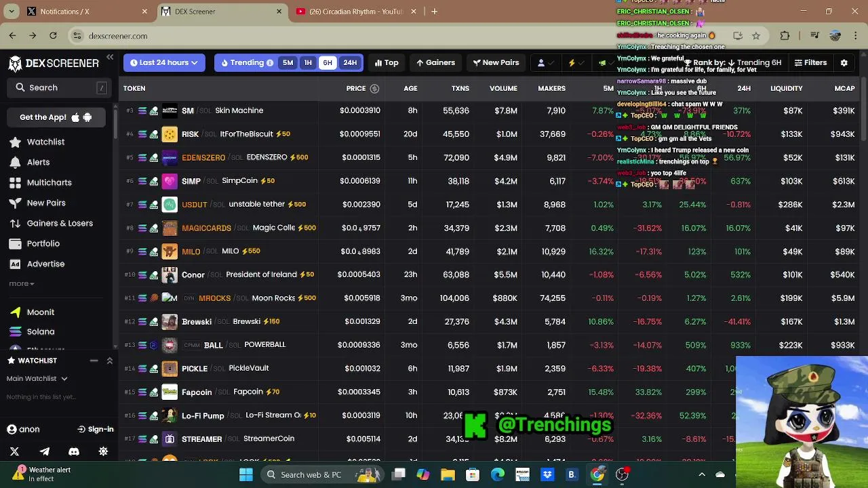
Task: Open the Rank by Trending 6H dropdown
Action: (x=734, y=62)
